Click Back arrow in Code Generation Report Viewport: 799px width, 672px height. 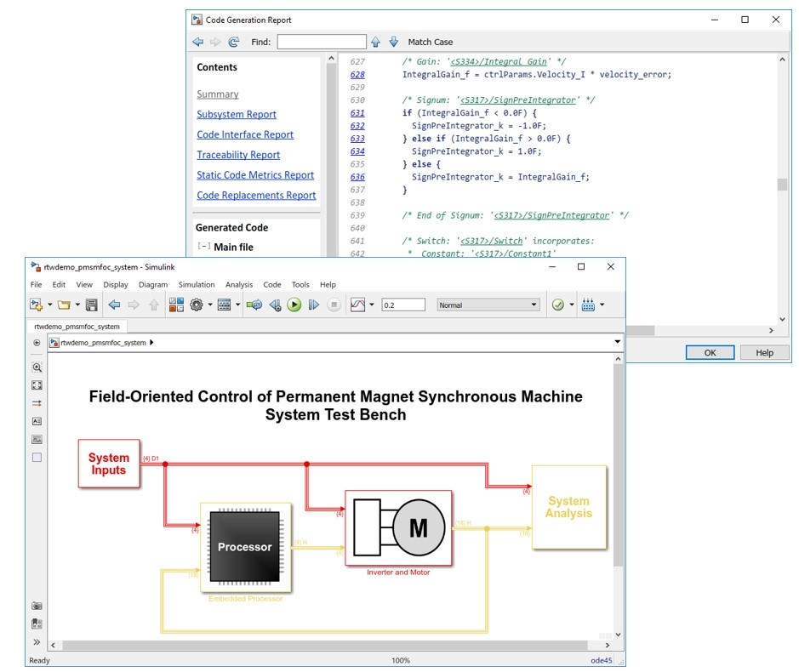point(197,42)
